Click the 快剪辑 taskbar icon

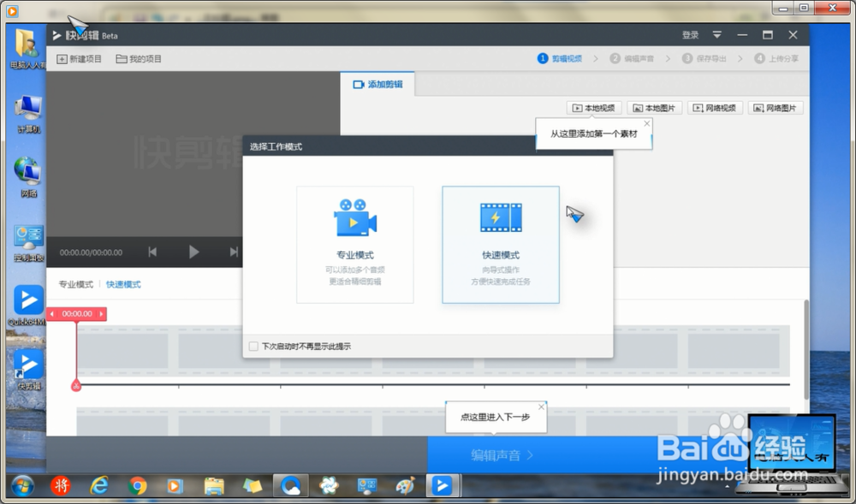coord(442,485)
